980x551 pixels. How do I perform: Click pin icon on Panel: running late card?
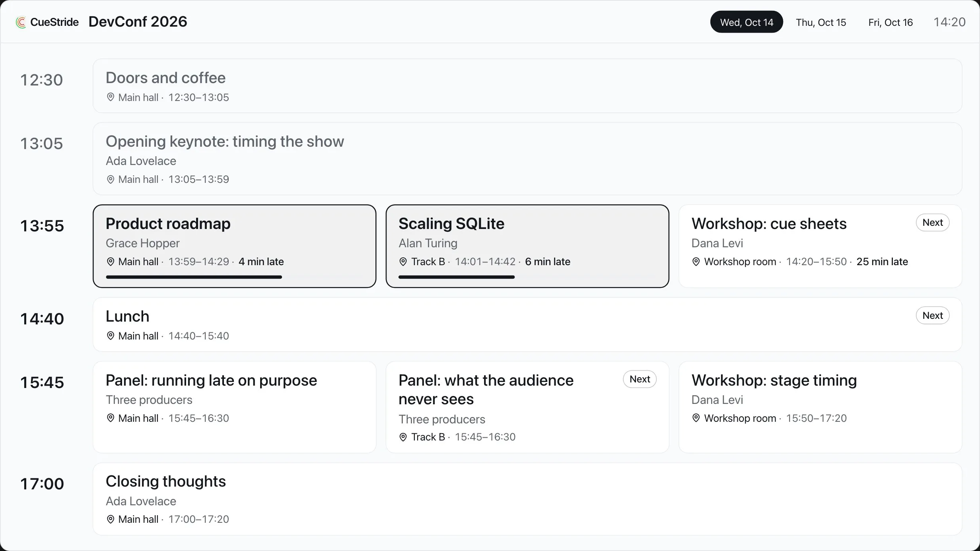pyautogui.click(x=111, y=418)
